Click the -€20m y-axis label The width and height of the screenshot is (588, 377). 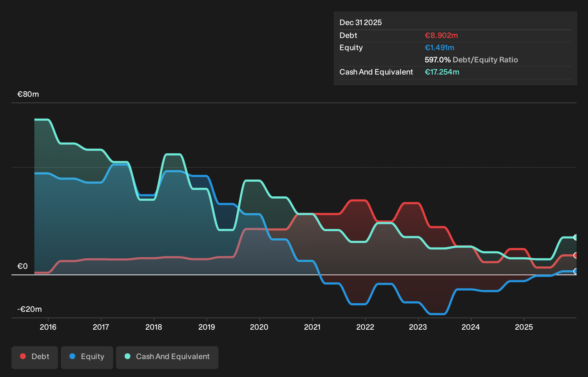(30, 309)
